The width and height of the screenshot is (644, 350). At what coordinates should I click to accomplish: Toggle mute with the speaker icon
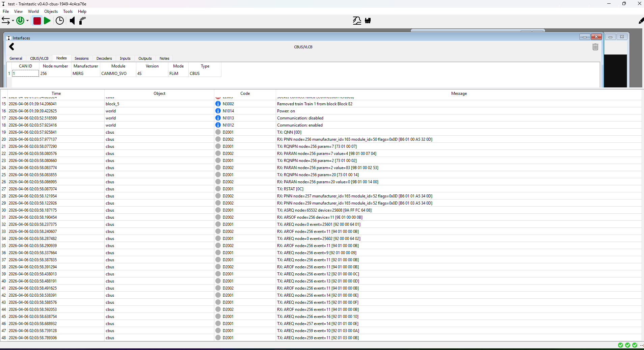(x=72, y=21)
